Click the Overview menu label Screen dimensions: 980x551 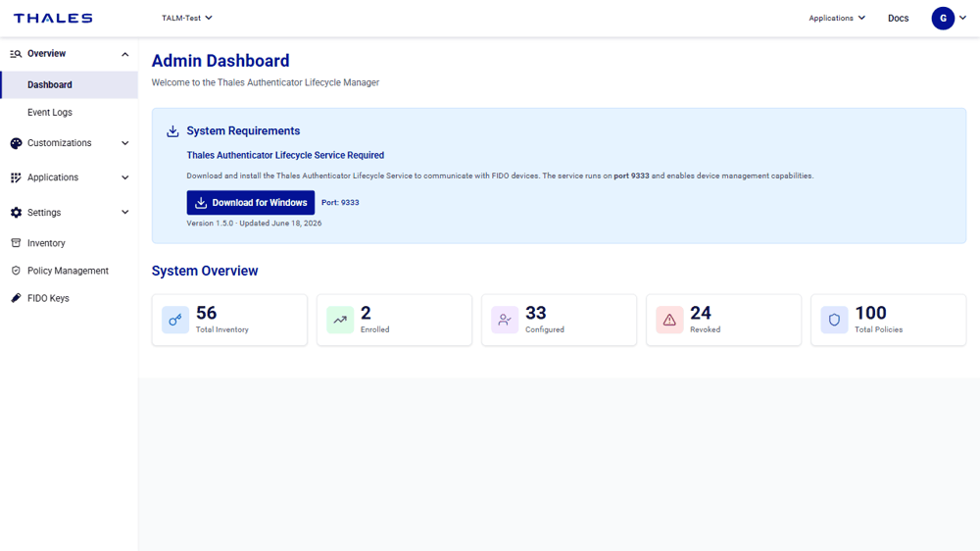click(x=46, y=54)
